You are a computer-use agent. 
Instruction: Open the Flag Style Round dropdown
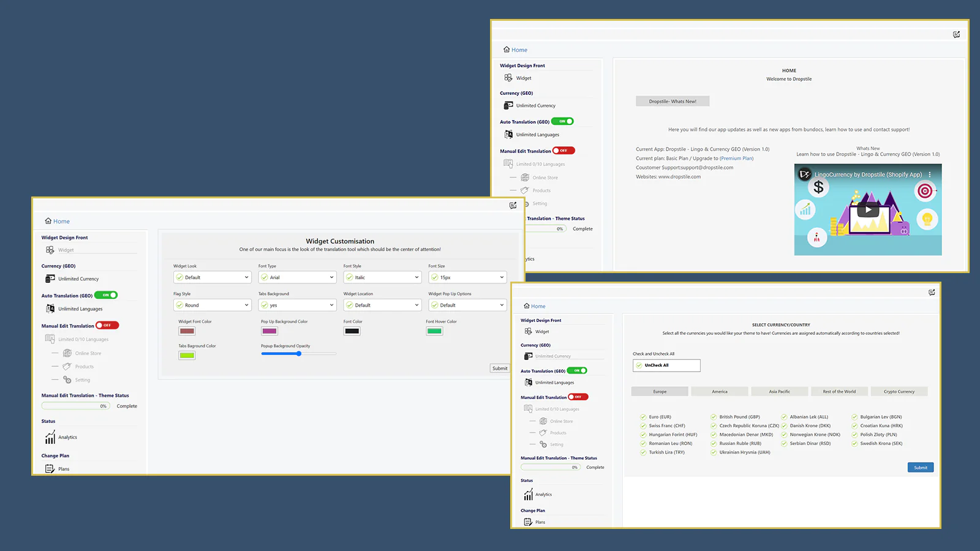213,305
